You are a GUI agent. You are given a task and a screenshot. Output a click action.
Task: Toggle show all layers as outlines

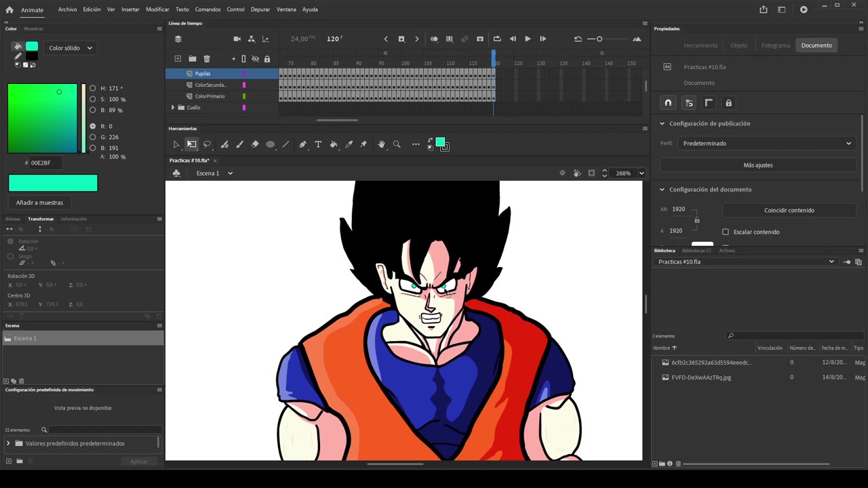point(244,59)
